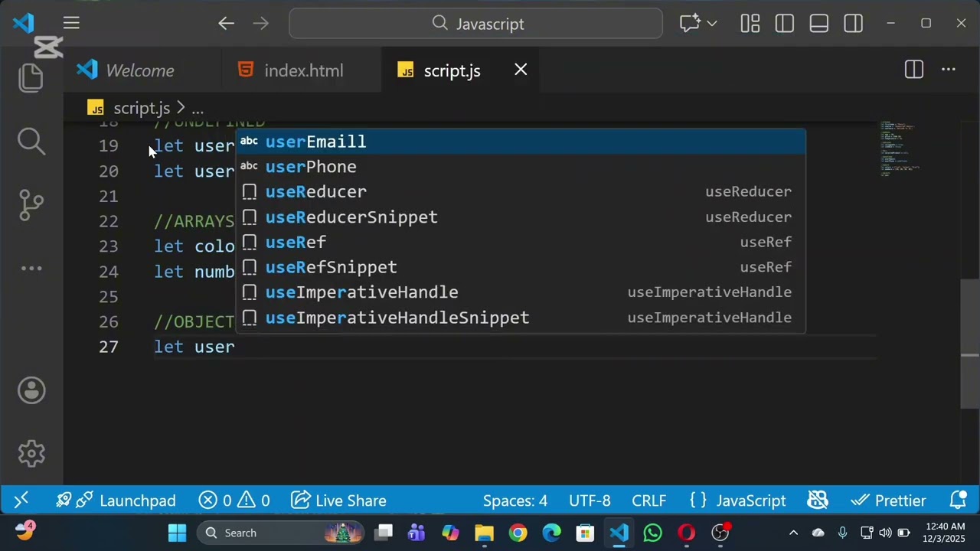Open Microsoft Edge from taskbar
Screen dimensions: 980x551
(551, 533)
